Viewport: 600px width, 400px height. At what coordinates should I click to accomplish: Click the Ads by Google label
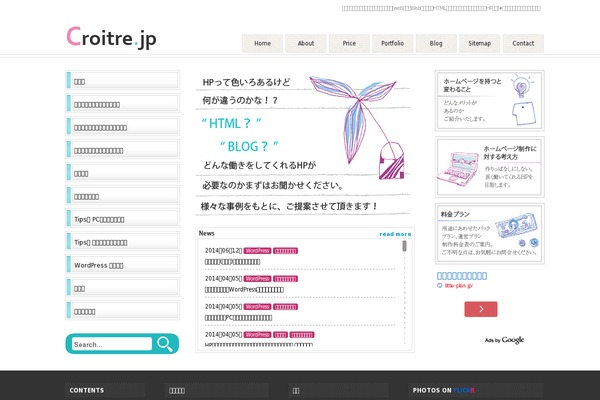point(504,340)
